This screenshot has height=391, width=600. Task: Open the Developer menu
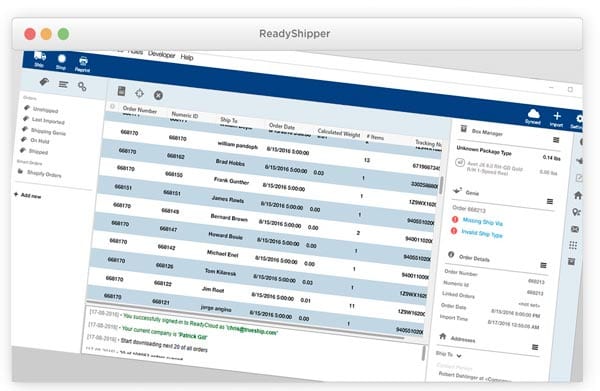161,54
